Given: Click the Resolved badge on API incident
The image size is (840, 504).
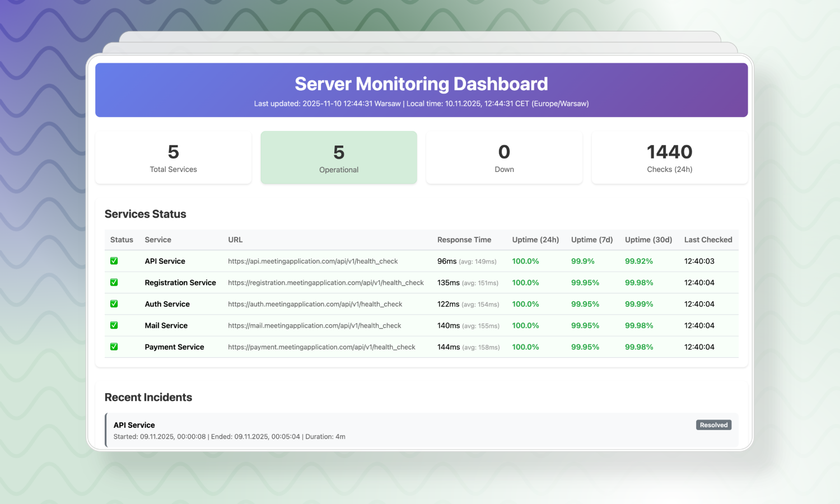Looking at the screenshot, I should click(713, 425).
